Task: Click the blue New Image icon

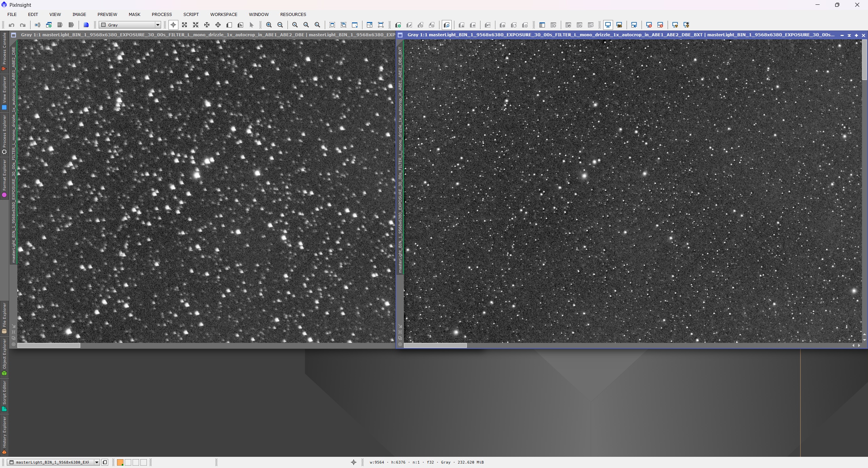Action: click(86, 25)
